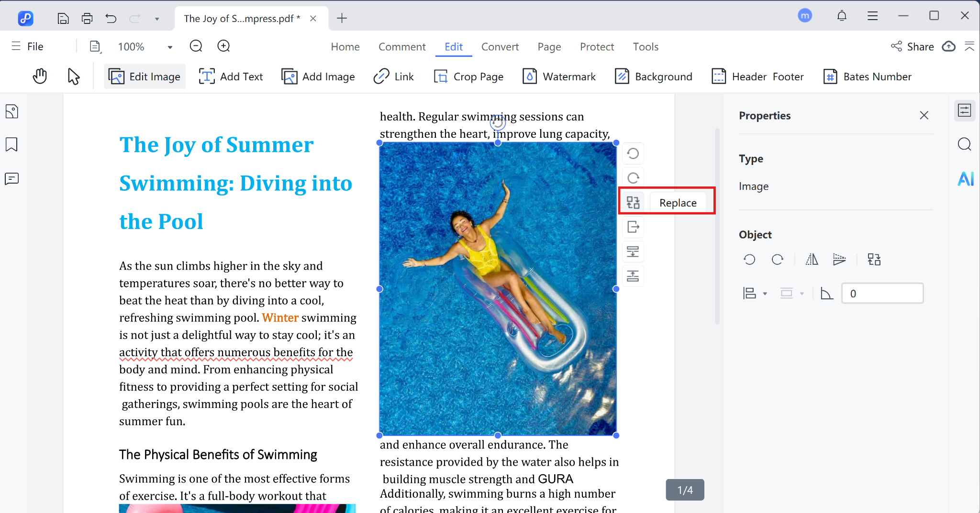Viewport: 980px width, 513px height.
Task: Close the Properties panel
Action: (924, 115)
